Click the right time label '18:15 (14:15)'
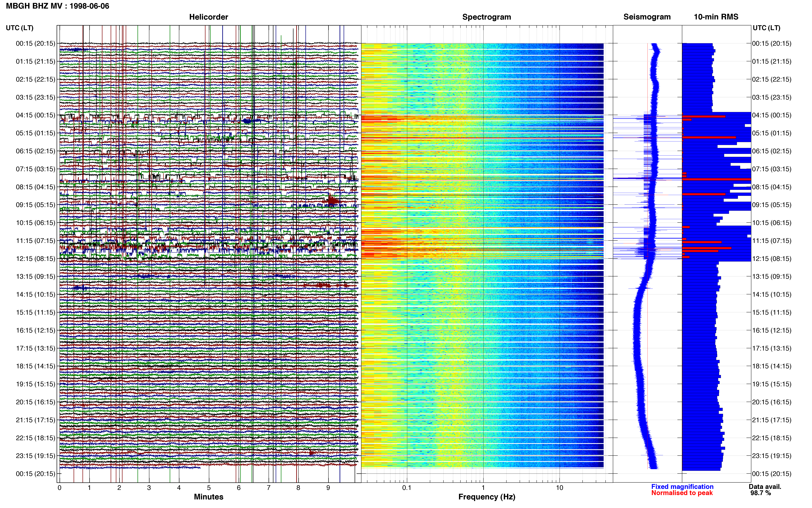 click(x=772, y=366)
